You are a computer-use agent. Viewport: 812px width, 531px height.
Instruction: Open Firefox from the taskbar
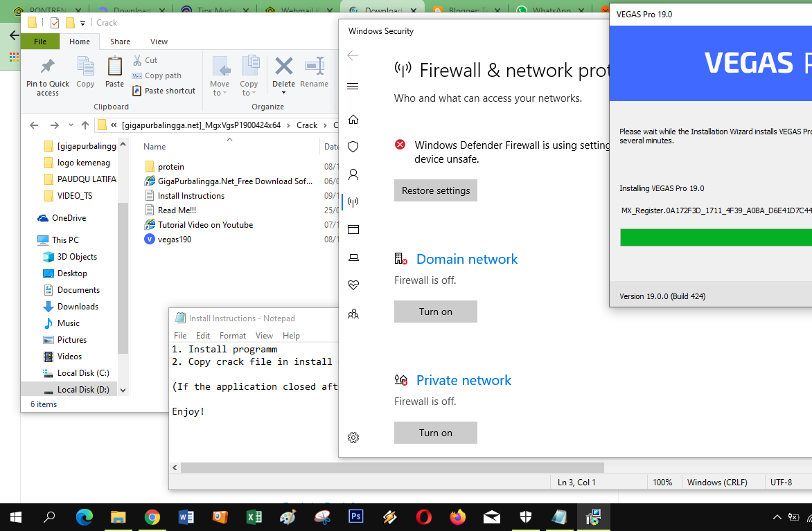458,517
